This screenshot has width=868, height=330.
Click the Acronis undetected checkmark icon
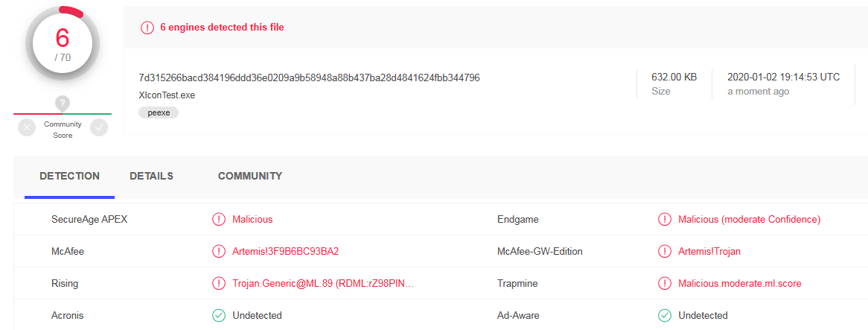(219, 316)
